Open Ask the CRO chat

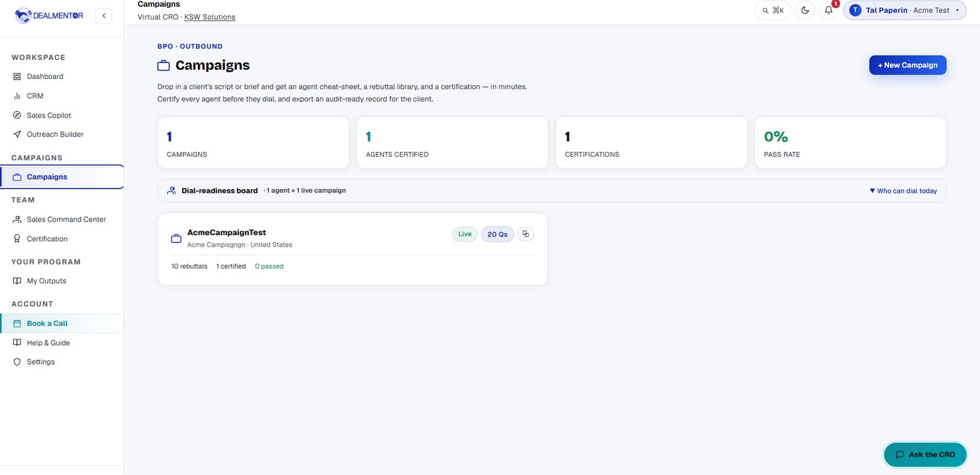(925, 455)
